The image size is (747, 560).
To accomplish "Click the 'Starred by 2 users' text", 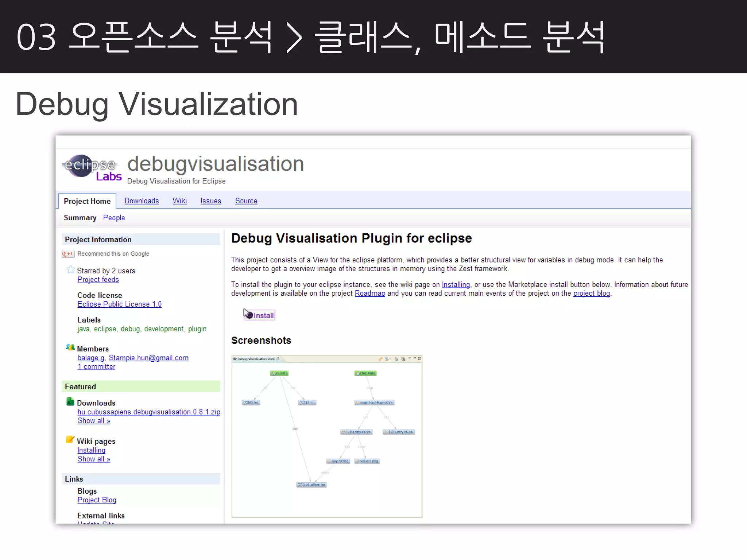I will coord(106,271).
